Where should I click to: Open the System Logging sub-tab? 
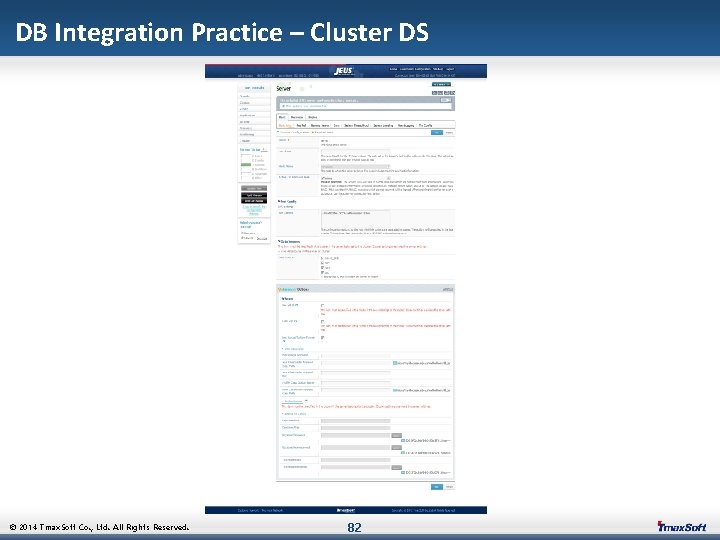point(383,125)
